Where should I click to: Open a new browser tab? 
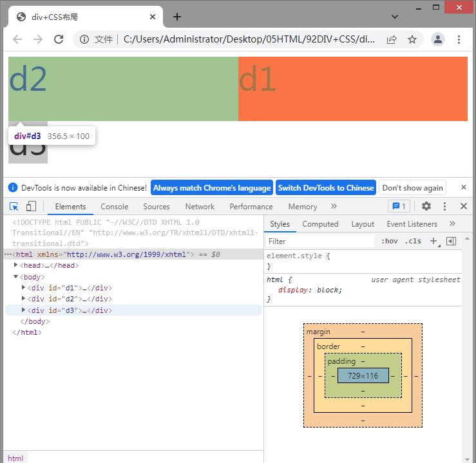pos(177,17)
